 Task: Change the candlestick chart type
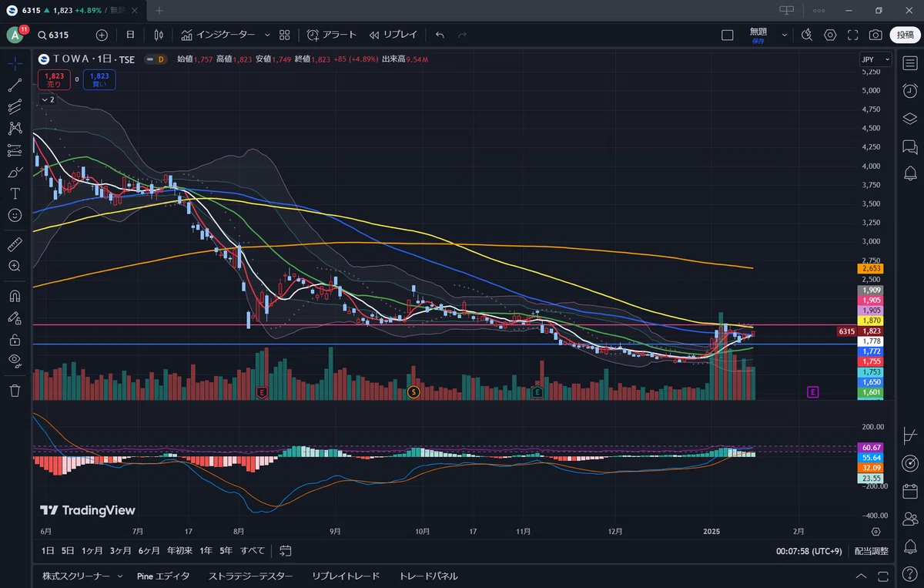point(159,35)
